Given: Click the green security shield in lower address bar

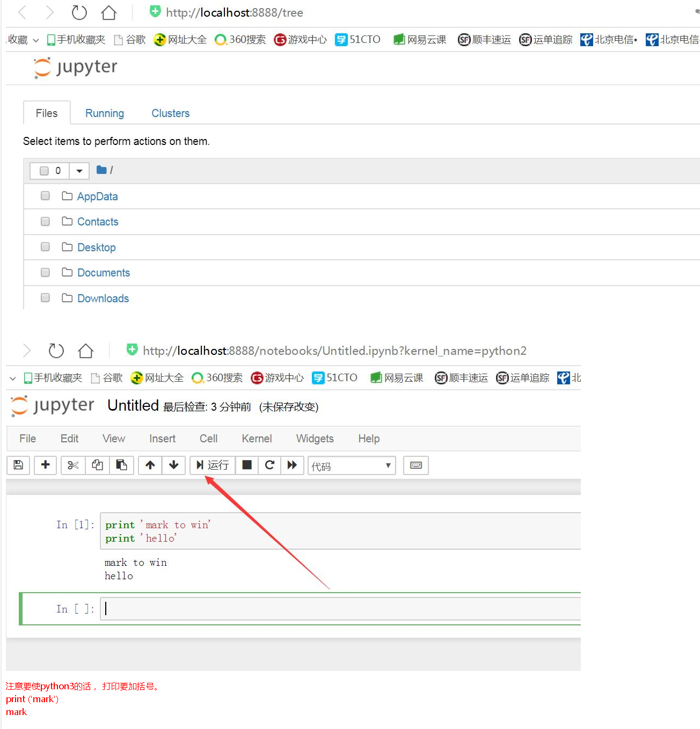Looking at the screenshot, I should (x=132, y=349).
